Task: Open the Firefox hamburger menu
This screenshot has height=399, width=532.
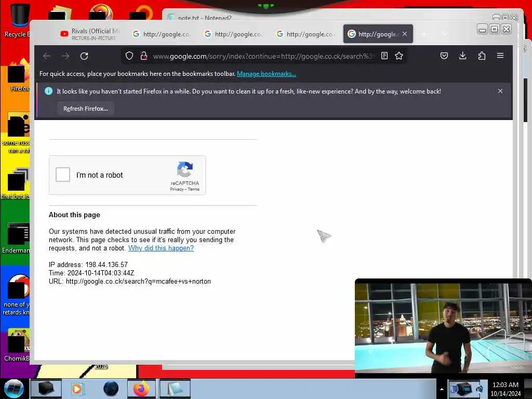Action: [x=500, y=56]
